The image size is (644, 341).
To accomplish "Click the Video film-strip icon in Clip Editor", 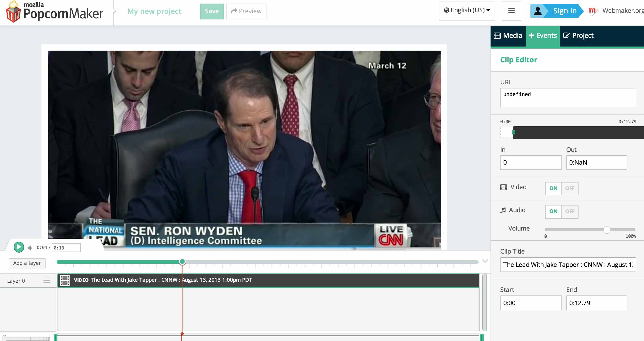I will coord(503,187).
